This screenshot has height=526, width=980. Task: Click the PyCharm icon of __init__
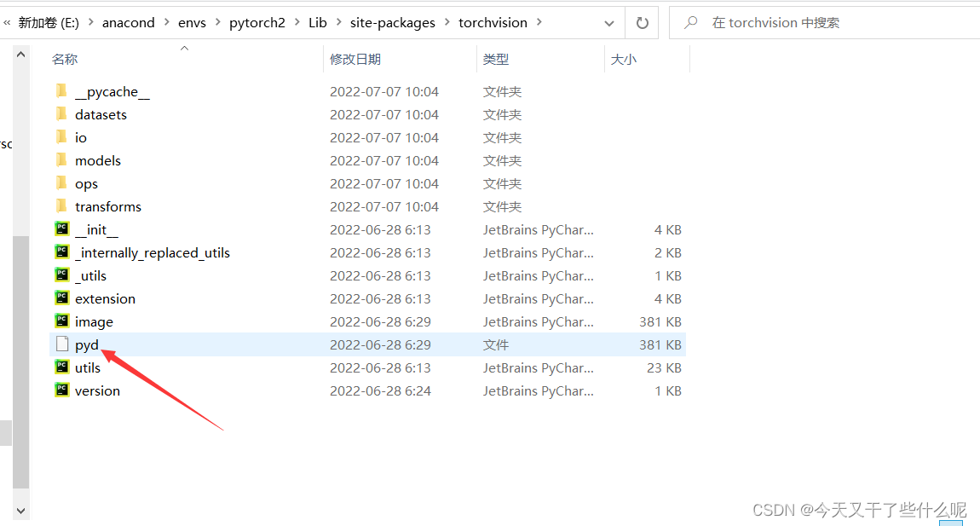tap(62, 229)
